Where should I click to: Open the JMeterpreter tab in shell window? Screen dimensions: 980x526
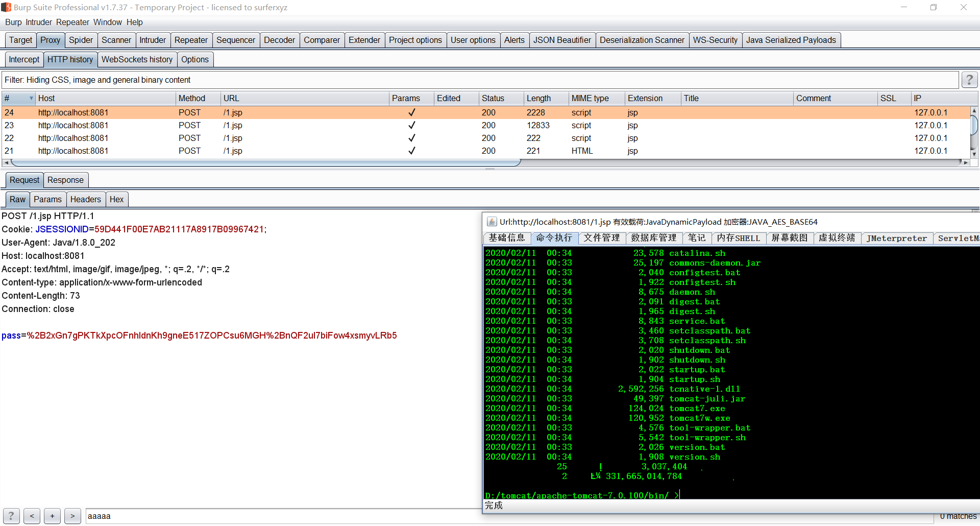[897, 238]
